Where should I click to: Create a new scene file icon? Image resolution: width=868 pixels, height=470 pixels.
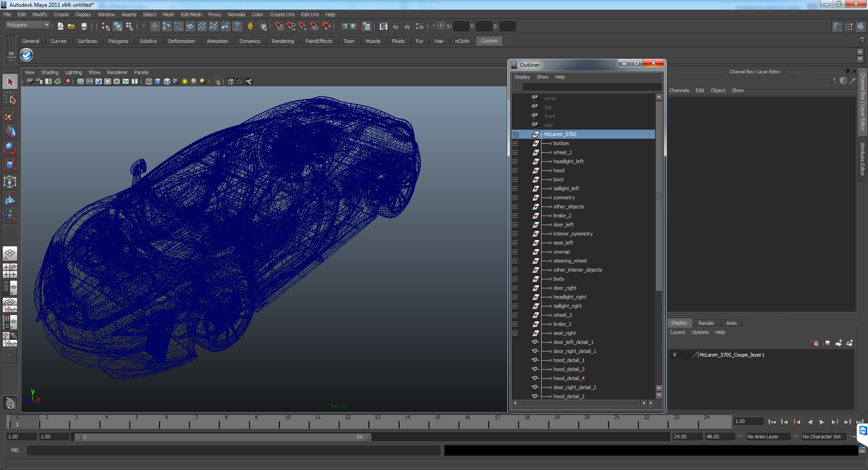[x=60, y=26]
